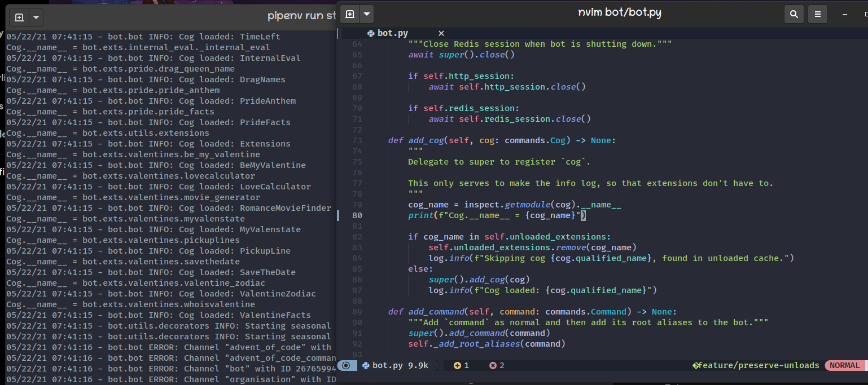Click "Cog loaded: InternalEval" in the pipenv log
Viewport: 868px width, 385px height.
(239, 58)
